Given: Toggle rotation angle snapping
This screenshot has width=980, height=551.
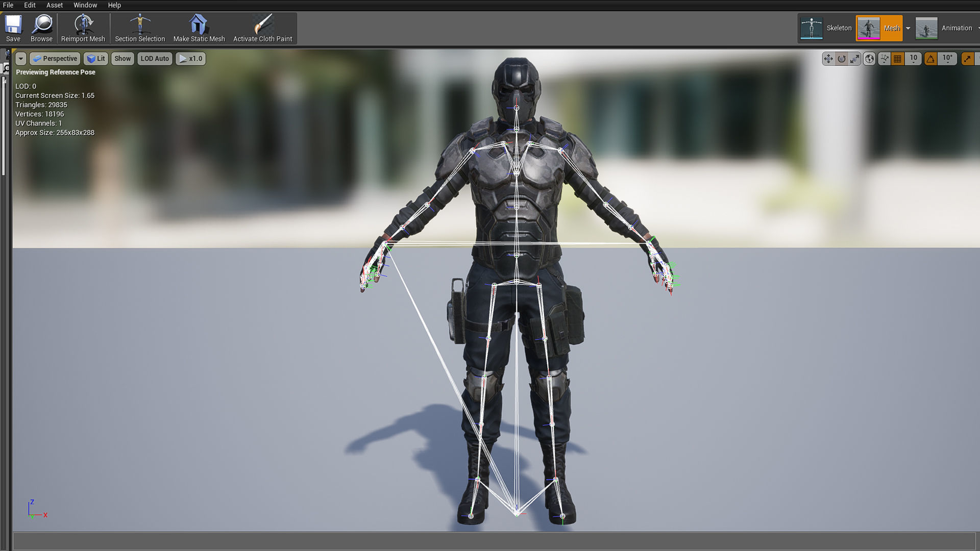Looking at the screenshot, I should click(930, 59).
